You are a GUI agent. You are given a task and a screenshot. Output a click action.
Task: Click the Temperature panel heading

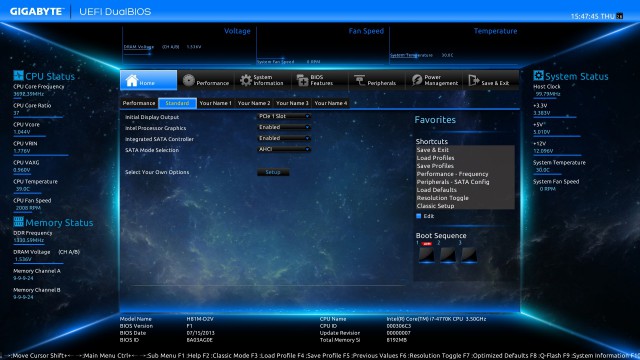tap(496, 31)
